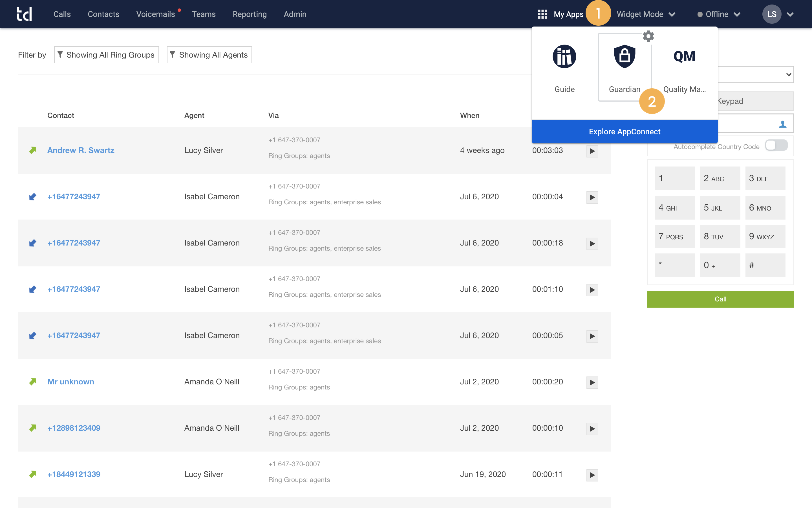Click the LS user avatar
812x508 pixels.
click(x=772, y=14)
